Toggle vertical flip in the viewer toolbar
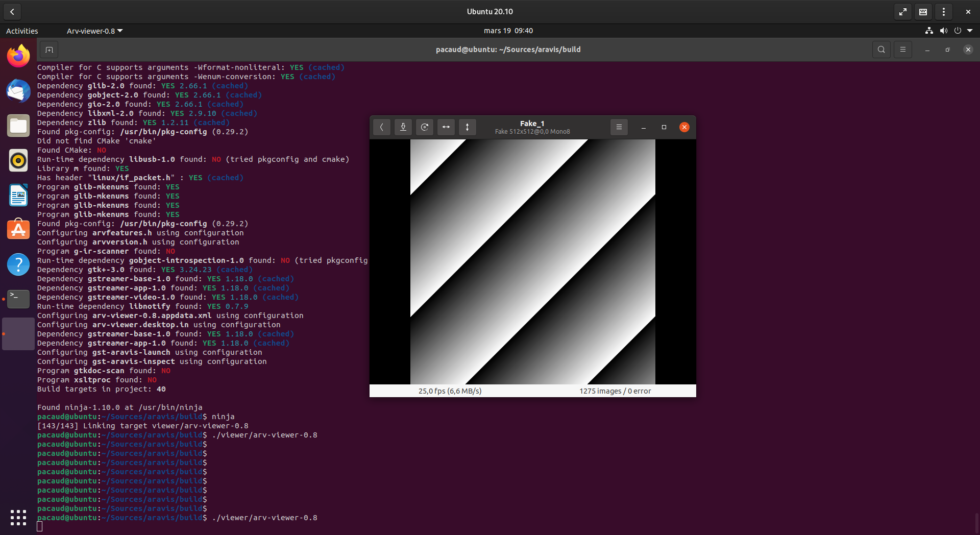Screen dimensions: 980x535 coord(468,127)
